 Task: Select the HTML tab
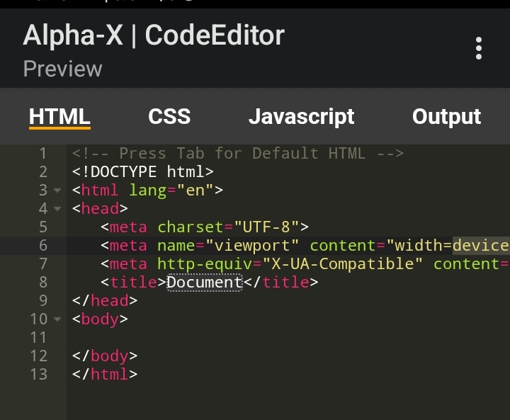coord(59,117)
